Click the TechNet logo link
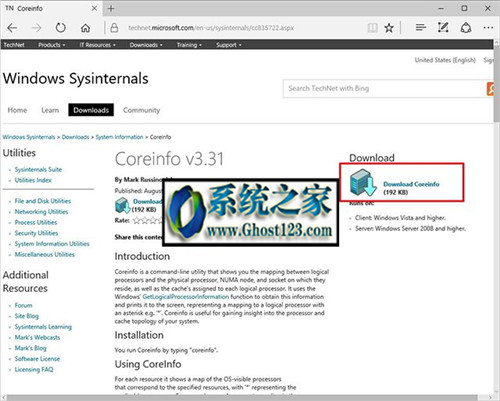The image size is (500, 401). [14, 45]
